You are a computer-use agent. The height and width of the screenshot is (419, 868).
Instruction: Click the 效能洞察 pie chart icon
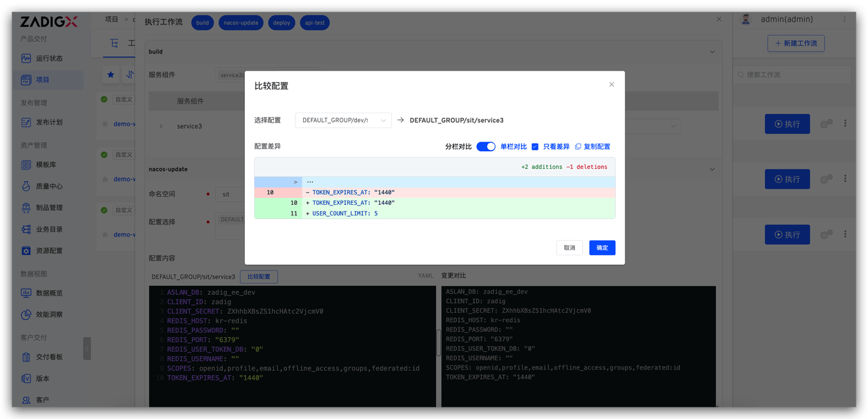tap(26, 315)
